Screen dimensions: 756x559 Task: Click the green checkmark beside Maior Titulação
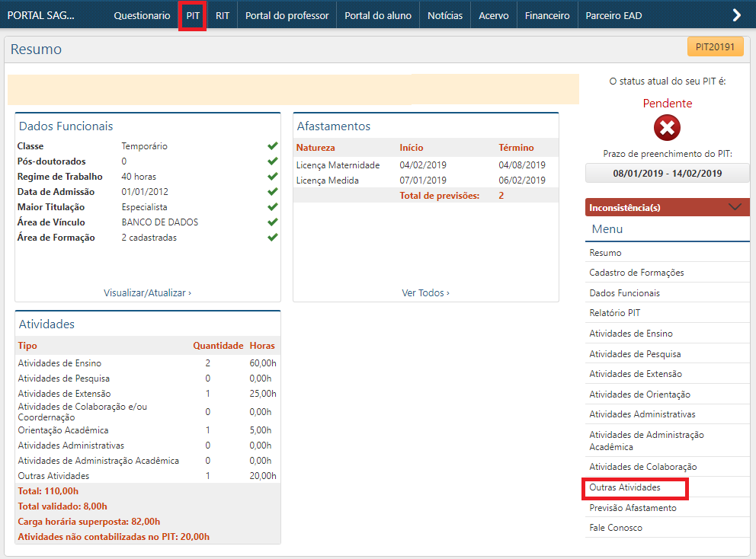272,207
